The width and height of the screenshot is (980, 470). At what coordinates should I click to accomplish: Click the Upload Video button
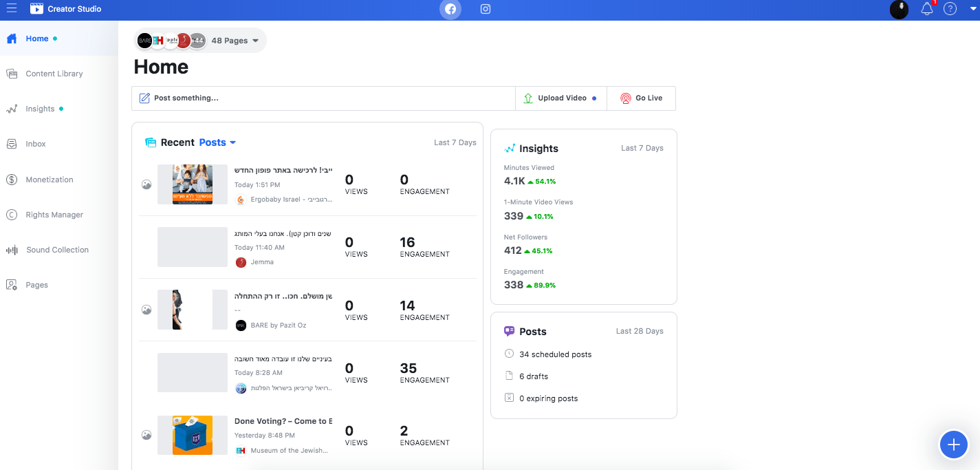click(x=561, y=98)
